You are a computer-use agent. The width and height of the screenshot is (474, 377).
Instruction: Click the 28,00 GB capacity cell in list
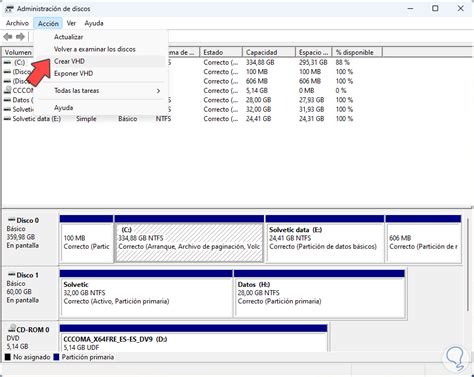(259, 100)
